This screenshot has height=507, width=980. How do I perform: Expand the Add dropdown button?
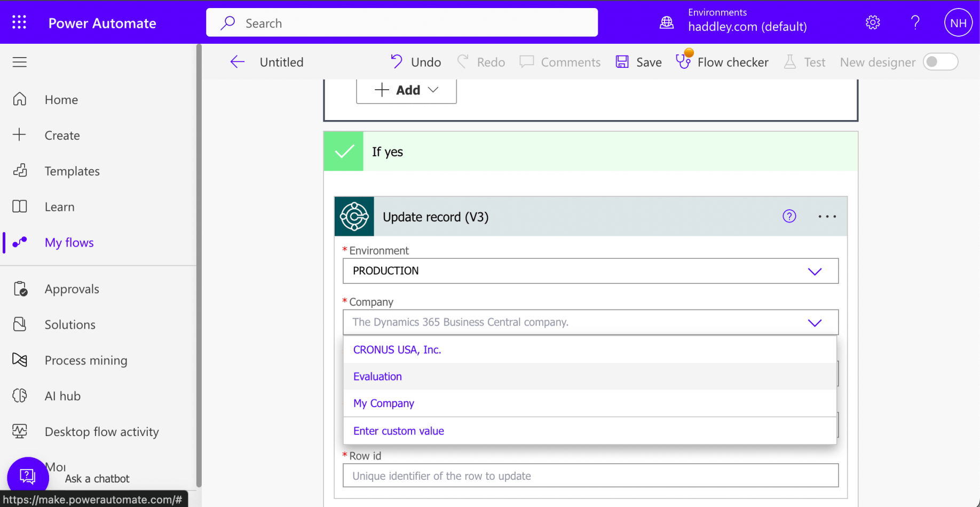(406, 90)
